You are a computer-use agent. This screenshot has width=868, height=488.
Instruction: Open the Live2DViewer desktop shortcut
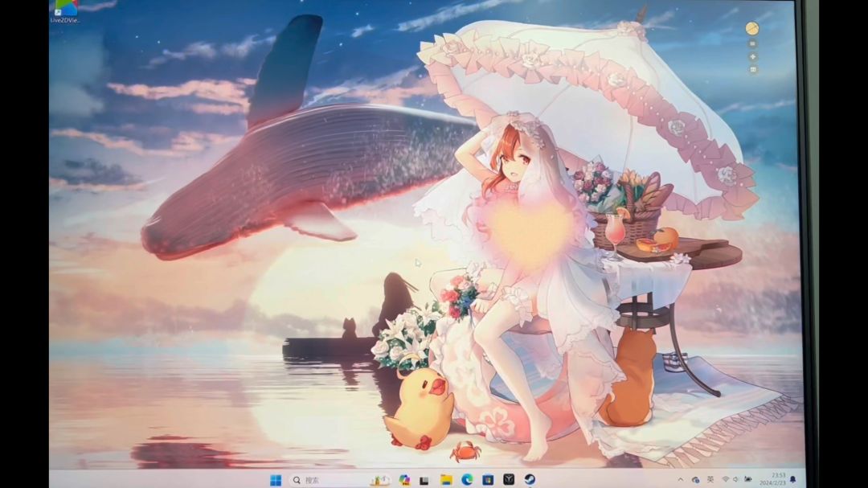click(x=65, y=10)
